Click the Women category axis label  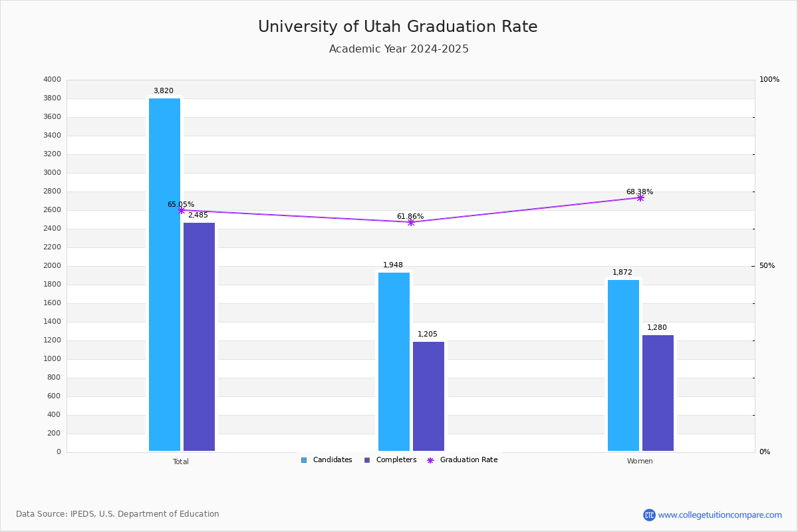(x=640, y=462)
